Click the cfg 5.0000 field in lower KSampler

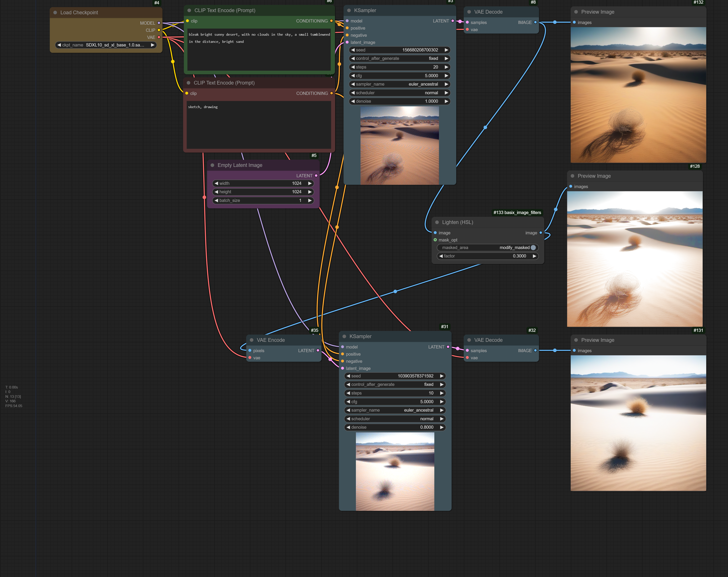(x=395, y=402)
